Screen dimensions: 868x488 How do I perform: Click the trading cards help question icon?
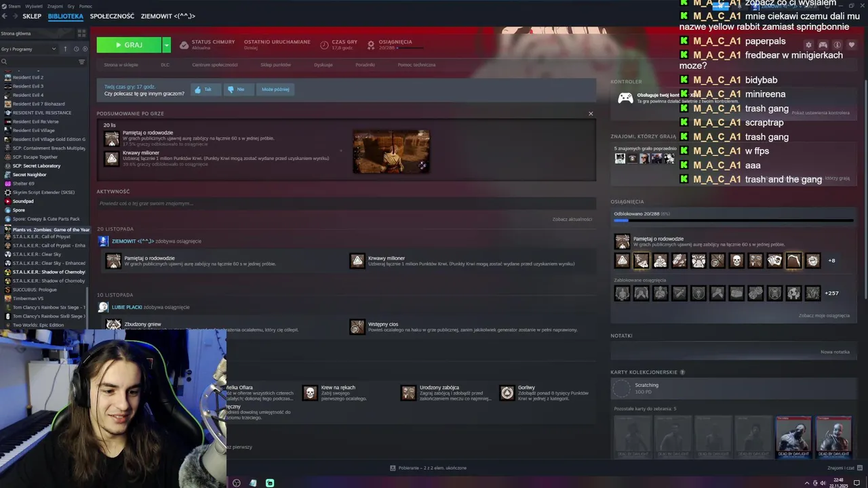[x=682, y=372]
